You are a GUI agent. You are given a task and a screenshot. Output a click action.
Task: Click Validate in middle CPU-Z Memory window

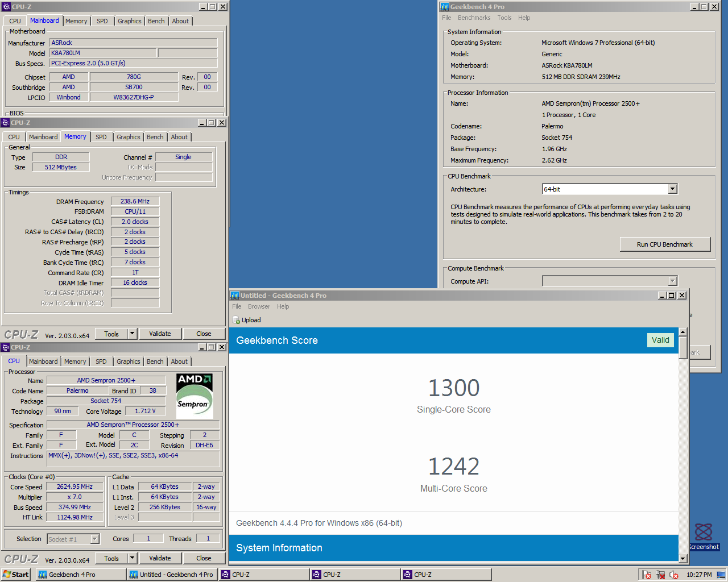[x=160, y=334]
